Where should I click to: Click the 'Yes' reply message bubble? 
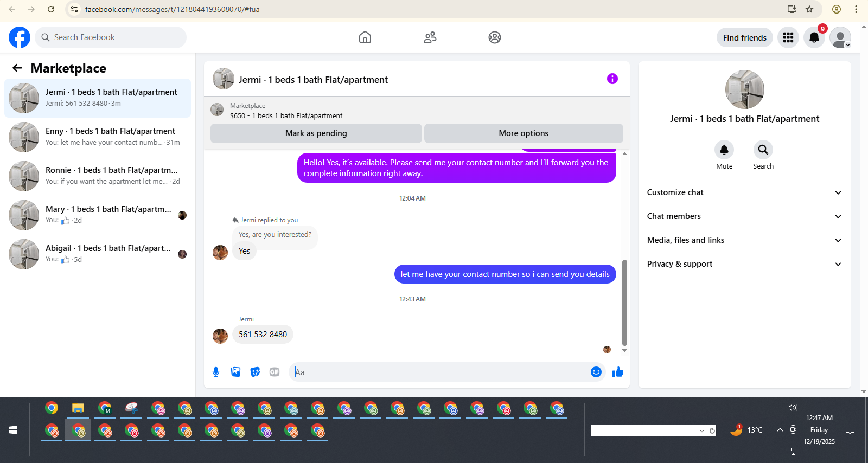pos(244,251)
